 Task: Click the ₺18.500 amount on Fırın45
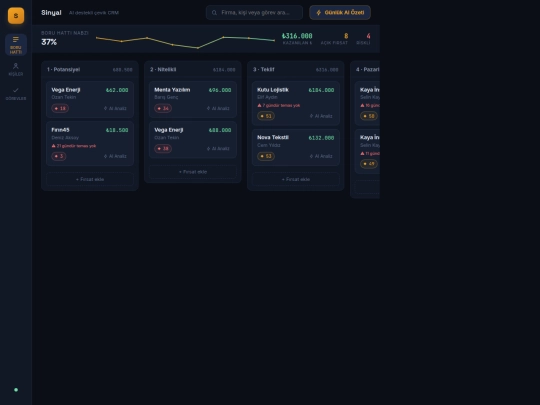coord(117,130)
